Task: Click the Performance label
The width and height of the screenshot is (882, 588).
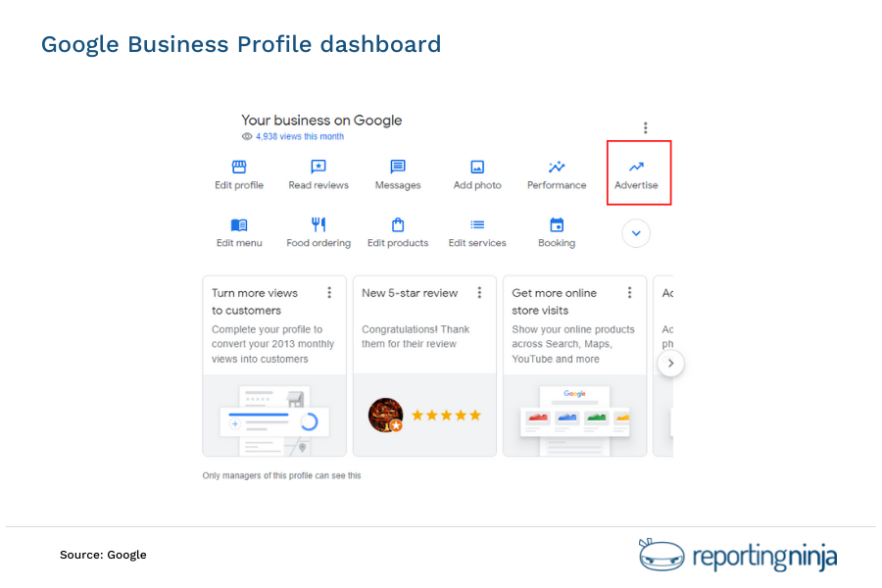Action: point(557,185)
